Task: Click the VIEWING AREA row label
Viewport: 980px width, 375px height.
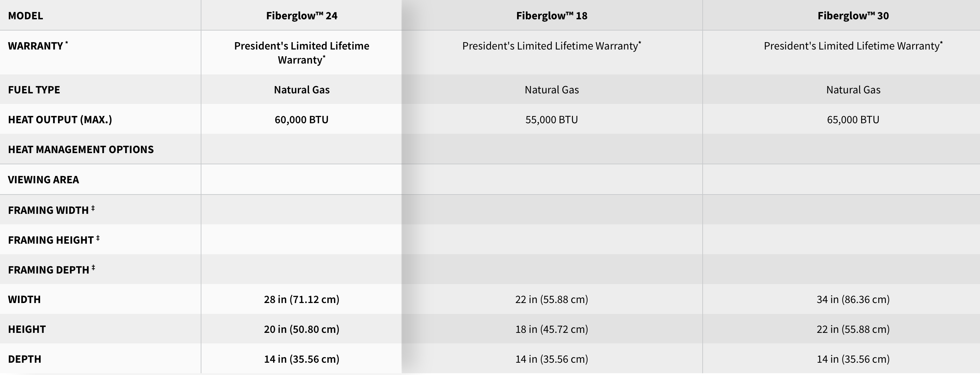Action: click(x=43, y=179)
